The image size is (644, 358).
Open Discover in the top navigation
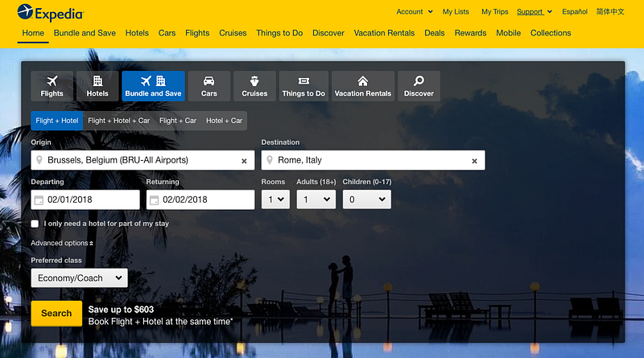[x=328, y=33]
